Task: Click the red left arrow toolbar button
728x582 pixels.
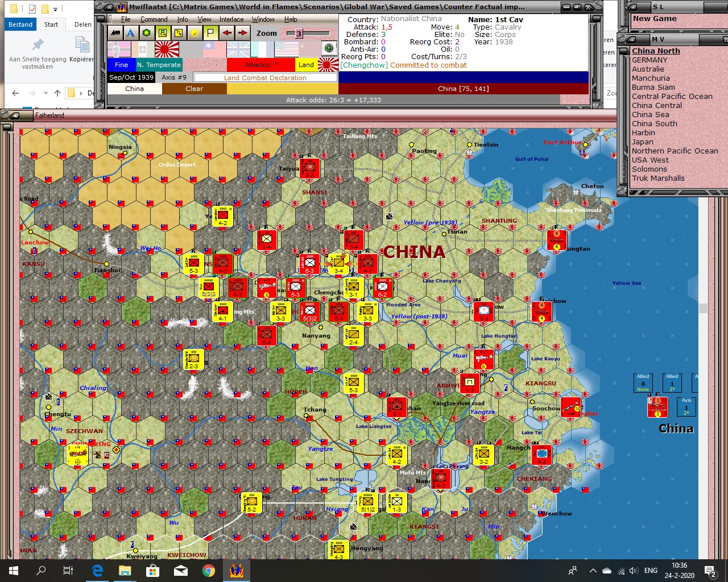Action: (226, 33)
